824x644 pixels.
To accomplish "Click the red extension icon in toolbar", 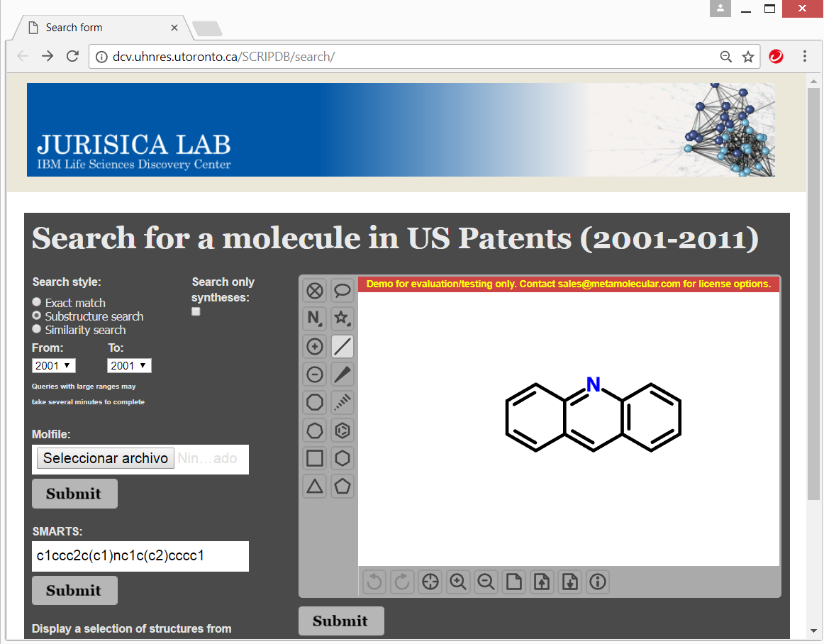I will [776, 56].
